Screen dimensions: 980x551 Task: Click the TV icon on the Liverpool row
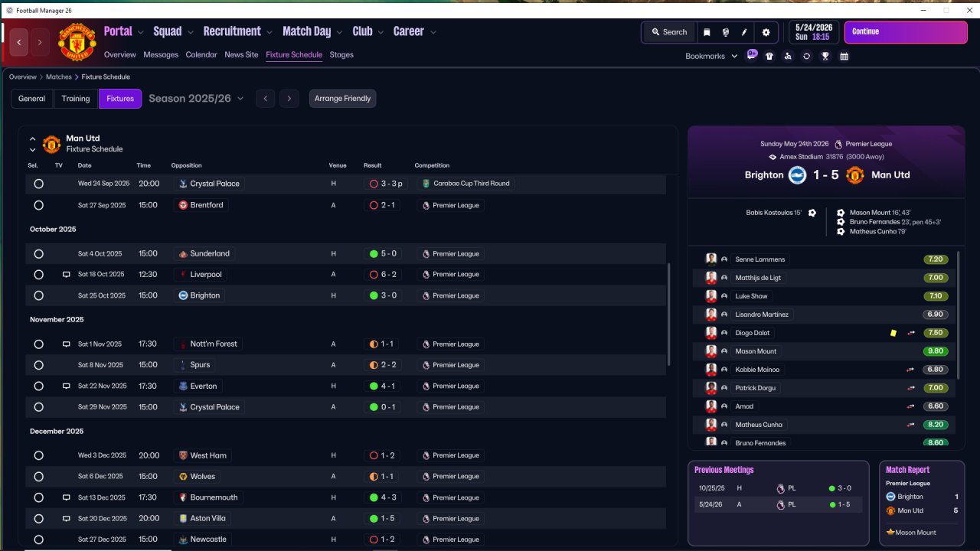[66, 274]
